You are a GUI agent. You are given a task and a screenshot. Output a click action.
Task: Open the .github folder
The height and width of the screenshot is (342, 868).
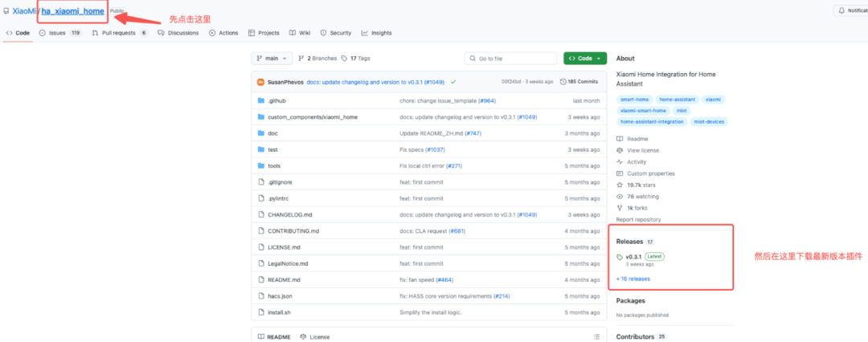pyautogui.click(x=276, y=100)
